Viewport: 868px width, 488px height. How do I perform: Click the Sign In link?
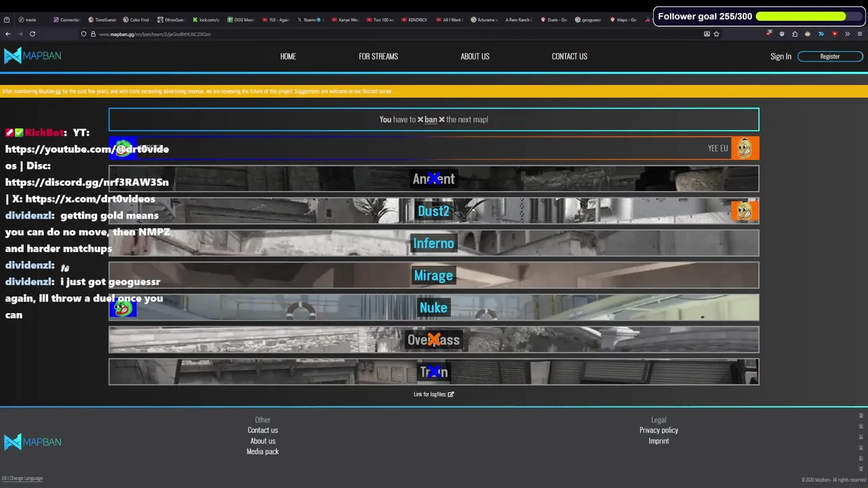pos(781,56)
